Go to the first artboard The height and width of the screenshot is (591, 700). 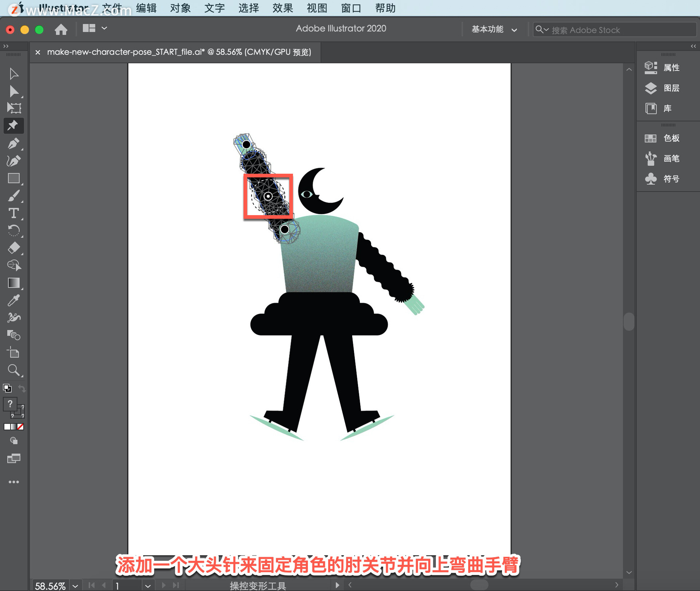91,585
